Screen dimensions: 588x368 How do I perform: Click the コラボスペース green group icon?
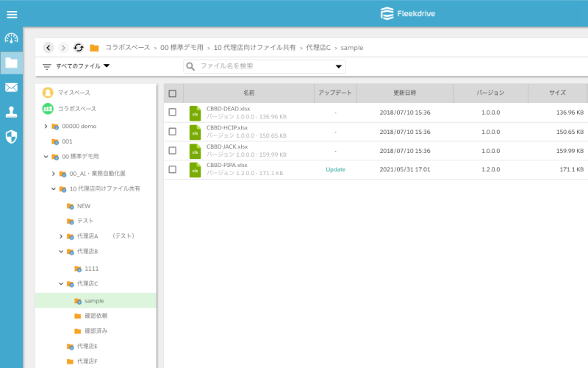tap(48, 109)
